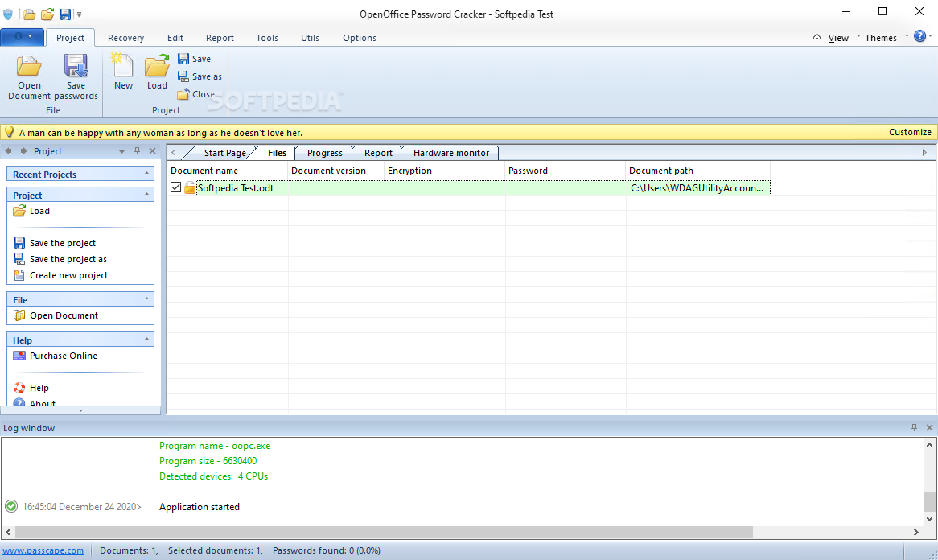Click the Open Document ribbon icon
The width and height of the screenshot is (938, 560).
[x=29, y=76]
